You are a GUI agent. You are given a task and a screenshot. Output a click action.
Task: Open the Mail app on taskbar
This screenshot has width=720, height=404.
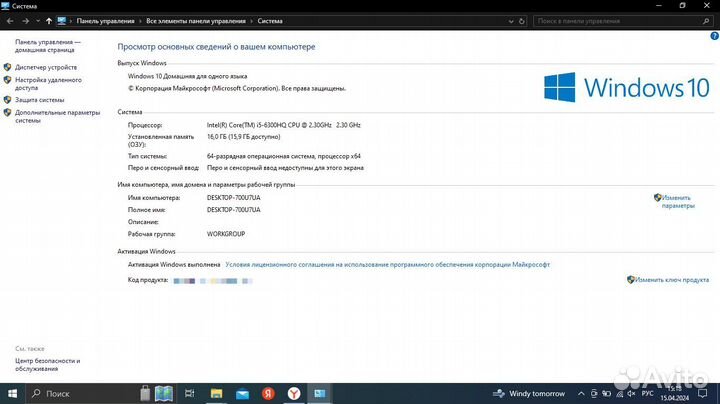pos(242,393)
